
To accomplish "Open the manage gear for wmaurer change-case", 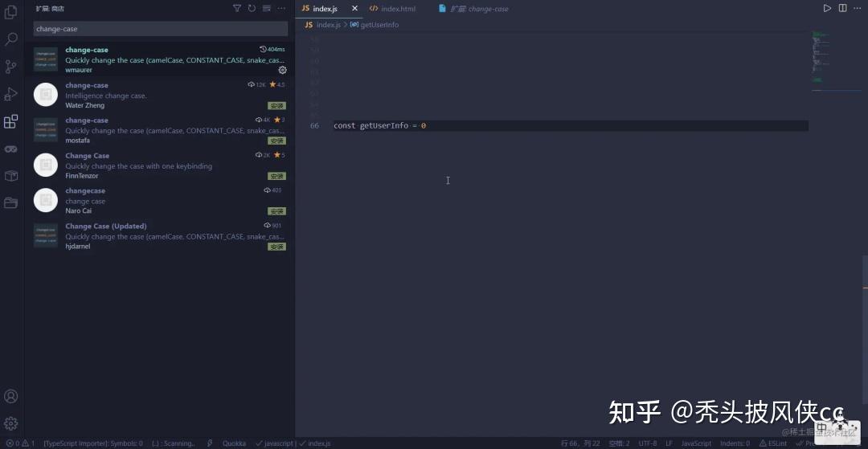I will (282, 70).
